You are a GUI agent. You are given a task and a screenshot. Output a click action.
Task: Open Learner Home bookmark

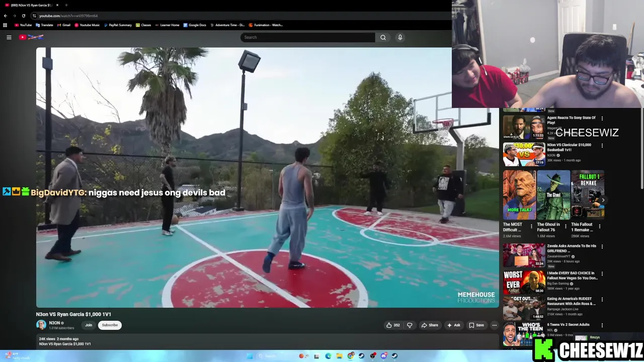pos(167,25)
